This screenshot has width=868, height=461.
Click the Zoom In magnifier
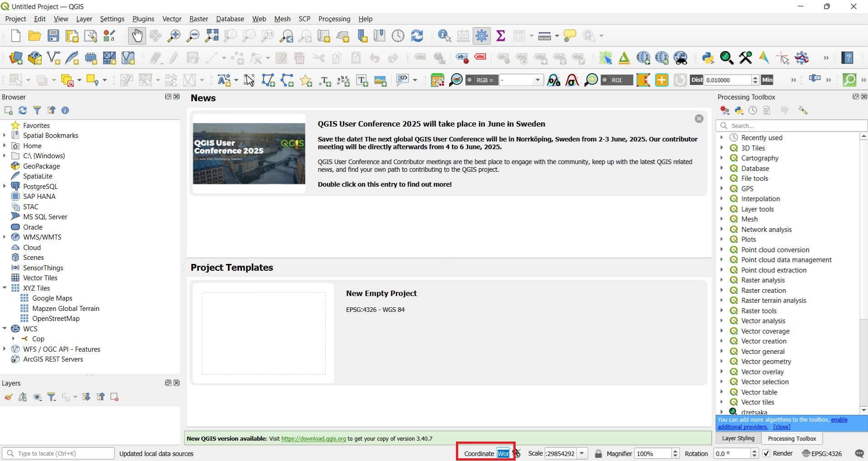174,36
